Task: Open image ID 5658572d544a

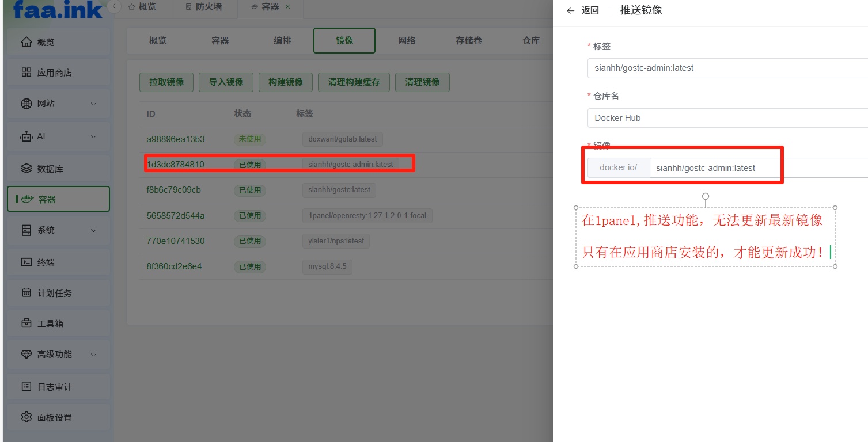Action: (176, 215)
